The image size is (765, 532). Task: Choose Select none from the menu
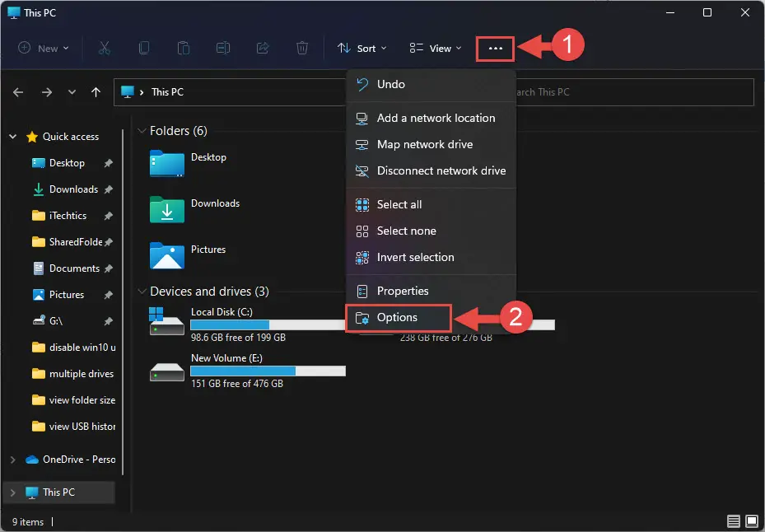[431, 231]
